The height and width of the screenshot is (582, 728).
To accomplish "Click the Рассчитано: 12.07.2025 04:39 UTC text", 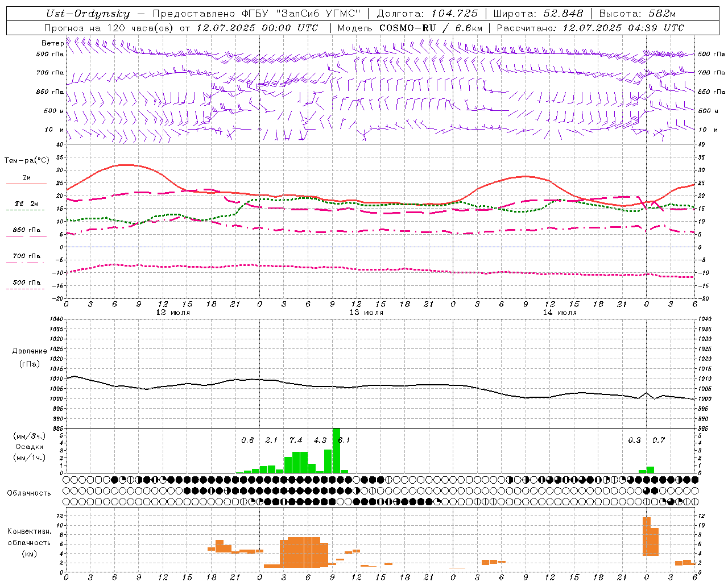I will 590,27.
